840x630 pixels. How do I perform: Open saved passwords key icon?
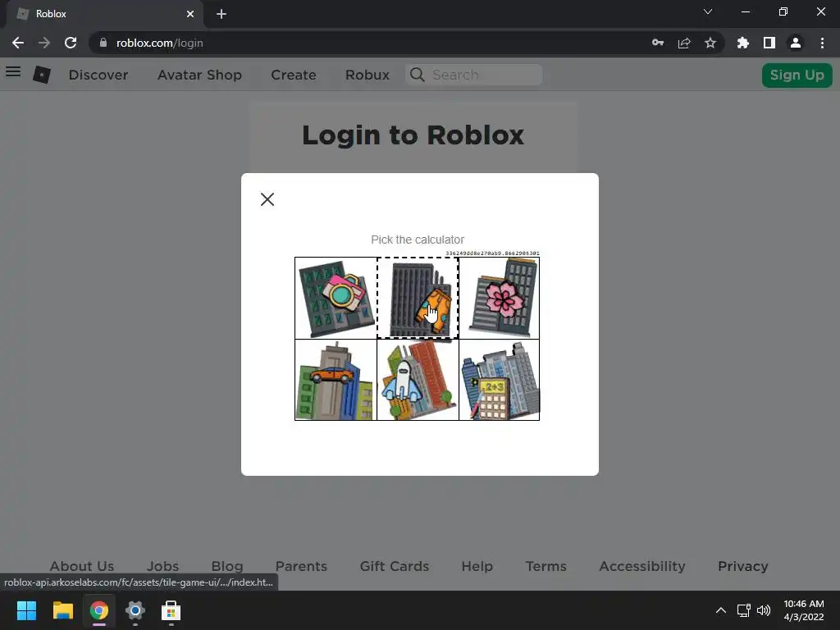pyautogui.click(x=658, y=43)
